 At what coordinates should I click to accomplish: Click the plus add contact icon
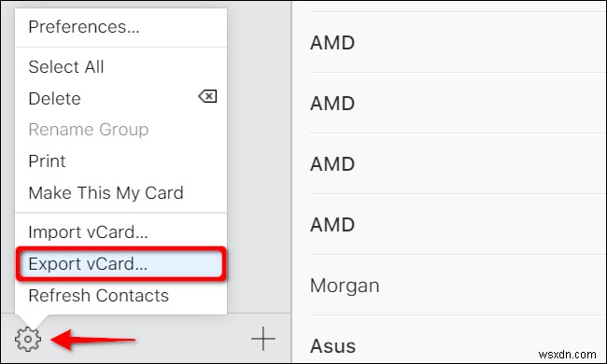(262, 339)
